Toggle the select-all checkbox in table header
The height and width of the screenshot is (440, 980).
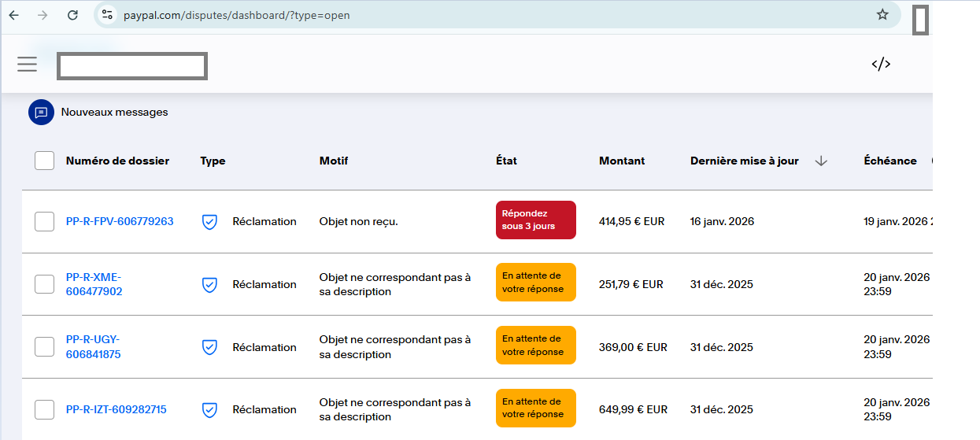[x=45, y=161]
